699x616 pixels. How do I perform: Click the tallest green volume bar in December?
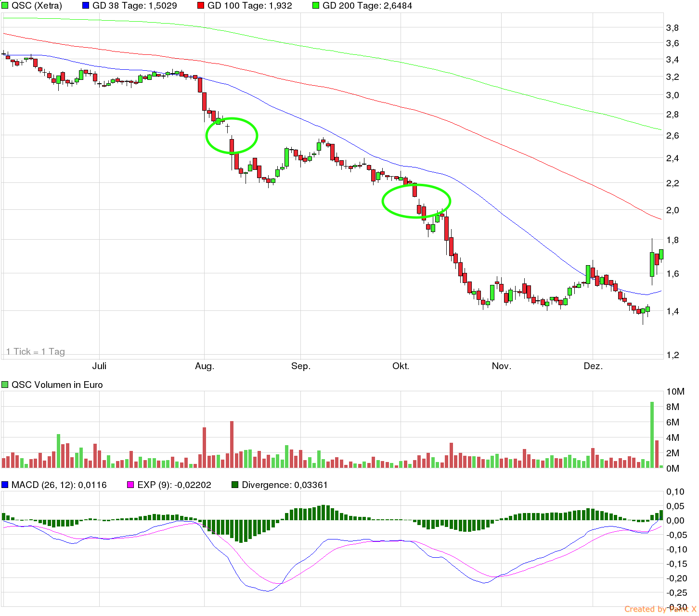coord(652,435)
